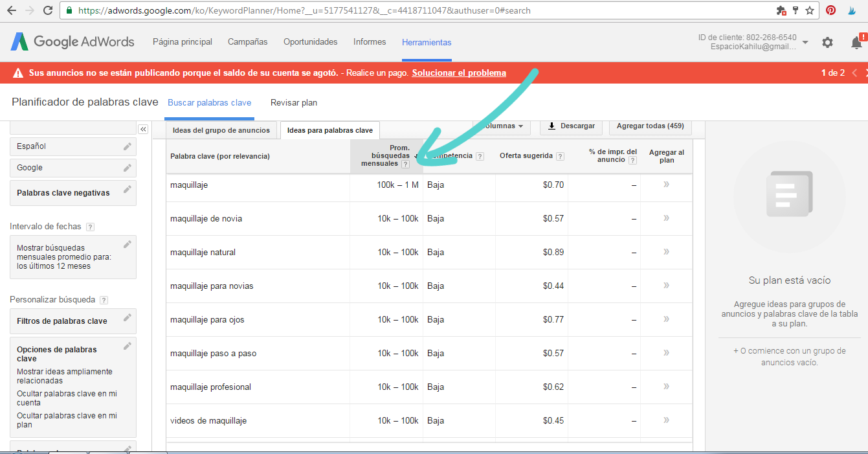Edit Opciones de palabras clave pencil
This screenshot has width=868, height=454.
click(128, 346)
